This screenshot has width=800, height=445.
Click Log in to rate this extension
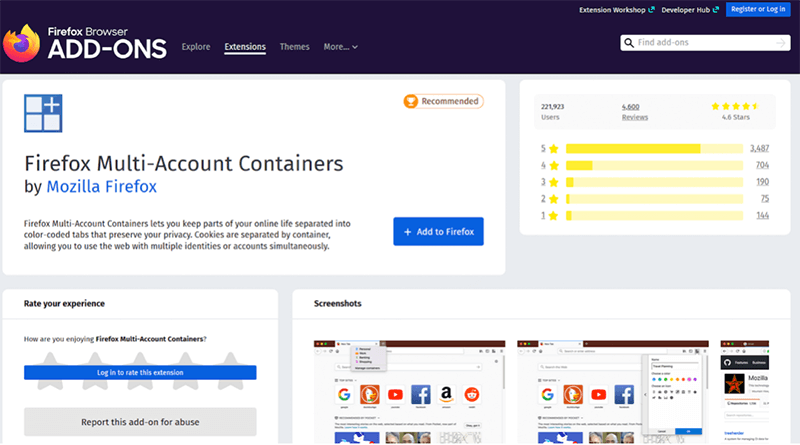point(140,373)
